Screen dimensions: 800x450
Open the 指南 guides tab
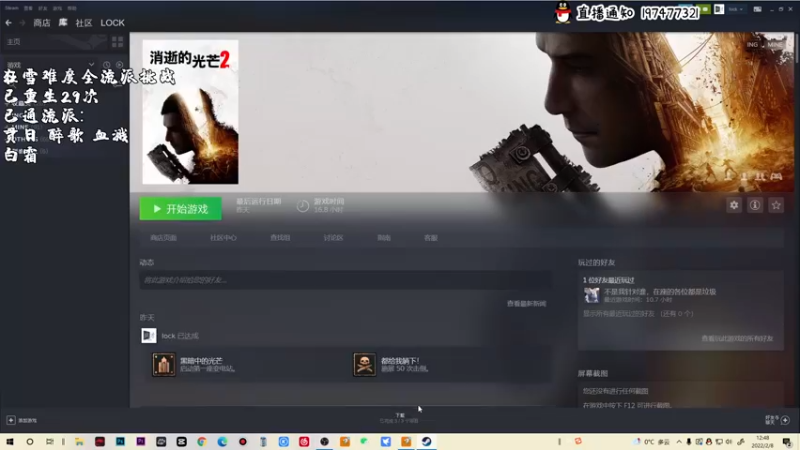(384, 238)
